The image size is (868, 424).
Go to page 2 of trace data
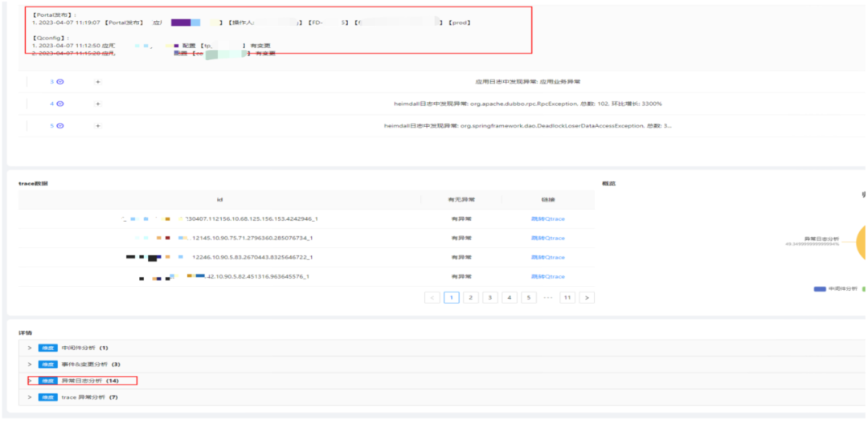470,297
